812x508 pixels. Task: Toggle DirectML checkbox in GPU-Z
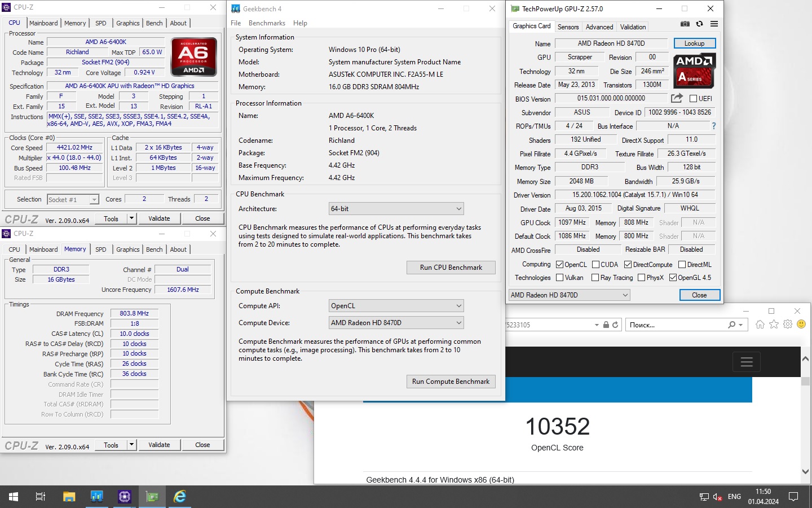click(682, 265)
